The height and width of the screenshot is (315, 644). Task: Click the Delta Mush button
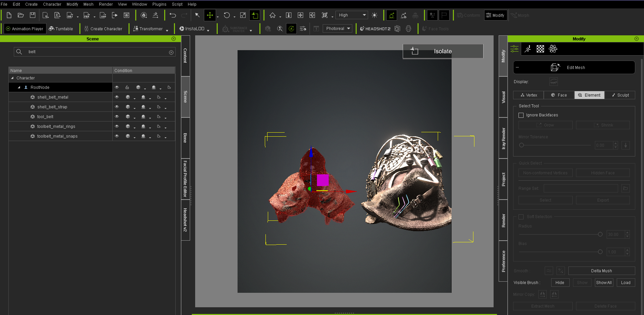[x=601, y=271]
